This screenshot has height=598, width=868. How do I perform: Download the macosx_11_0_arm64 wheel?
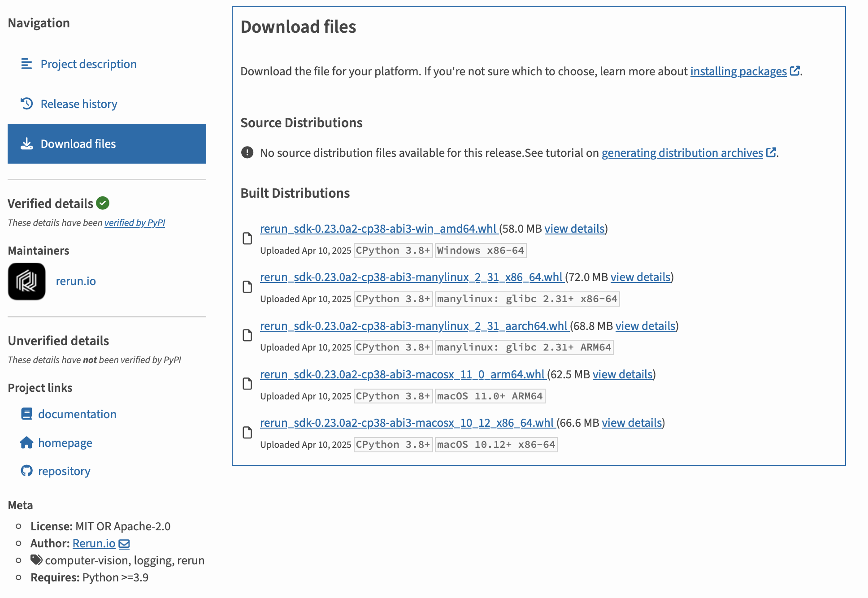point(403,374)
